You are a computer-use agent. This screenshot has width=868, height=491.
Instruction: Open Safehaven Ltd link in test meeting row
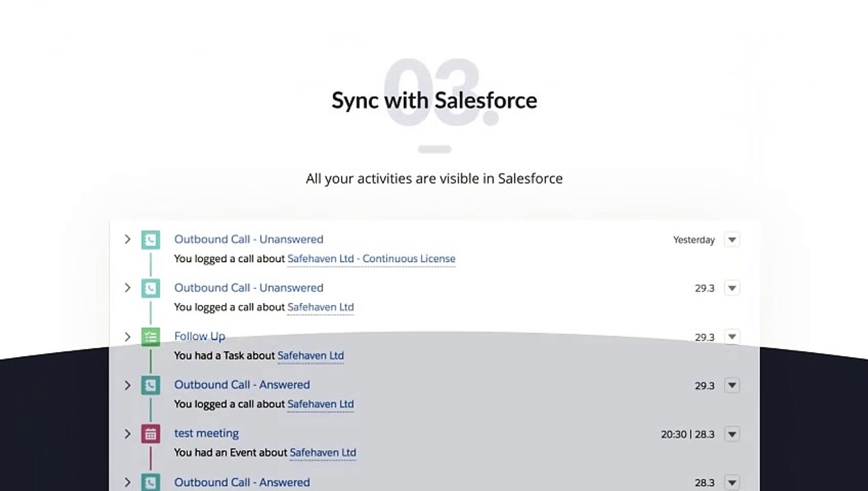click(x=323, y=453)
